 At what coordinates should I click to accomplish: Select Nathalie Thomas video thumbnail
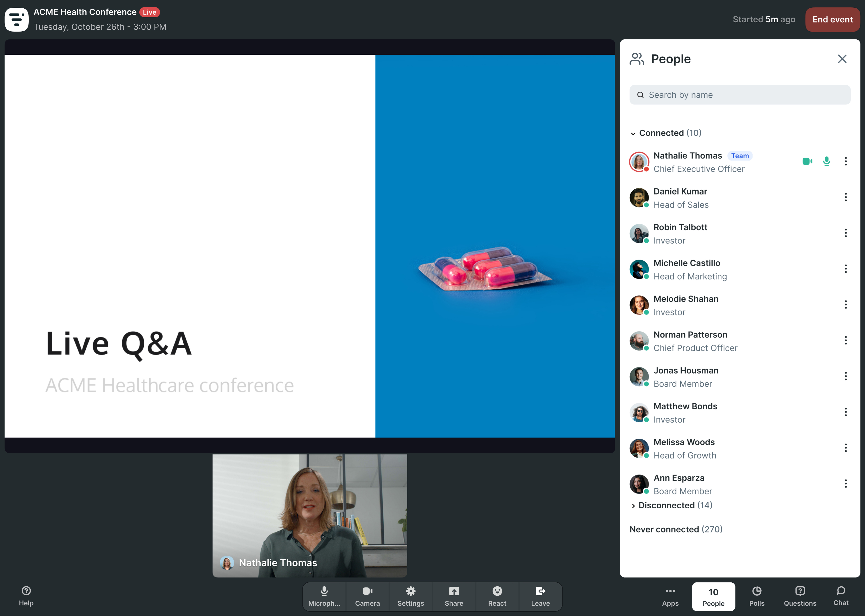310,516
